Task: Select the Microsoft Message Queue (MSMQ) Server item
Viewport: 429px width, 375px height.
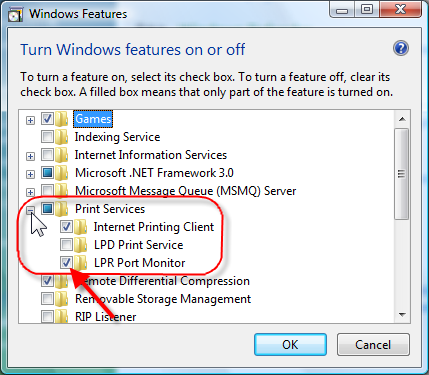Action: (185, 191)
